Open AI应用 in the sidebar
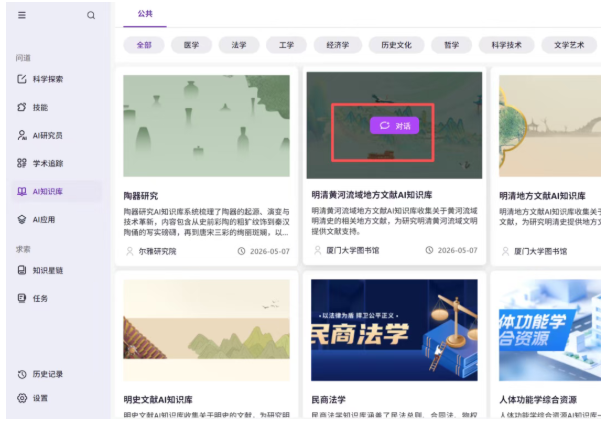This screenshot has width=610, height=436. tap(44, 219)
